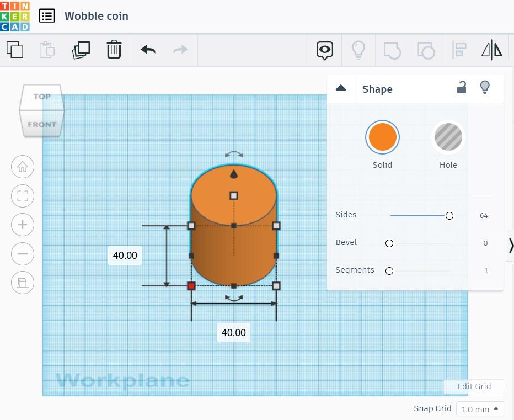This screenshot has width=514, height=420.
Task: Toggle the lock editing padlock icon
Action: pyautogui.click(x=462, y=87)
